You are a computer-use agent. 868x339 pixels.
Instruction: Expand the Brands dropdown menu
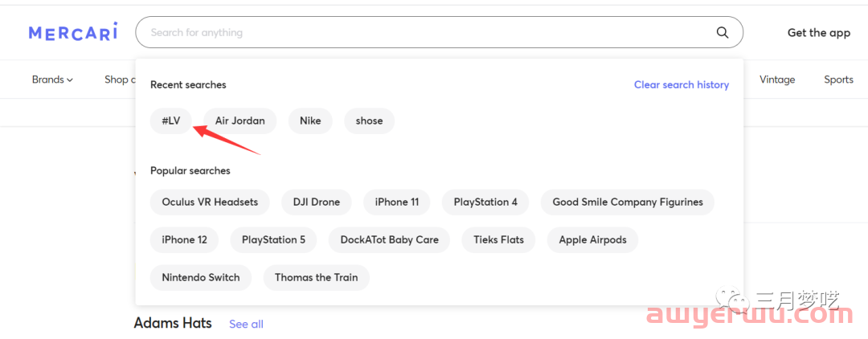pyautogui.click(x=52, y=80)
